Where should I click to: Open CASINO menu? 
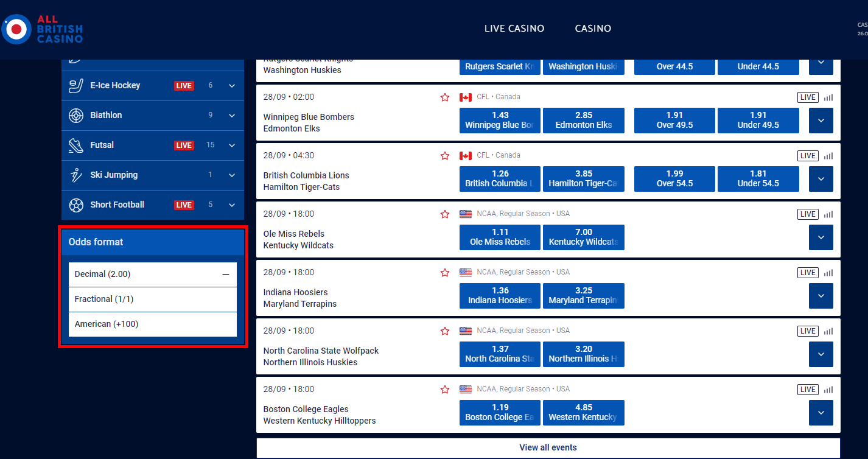point(593,29)
